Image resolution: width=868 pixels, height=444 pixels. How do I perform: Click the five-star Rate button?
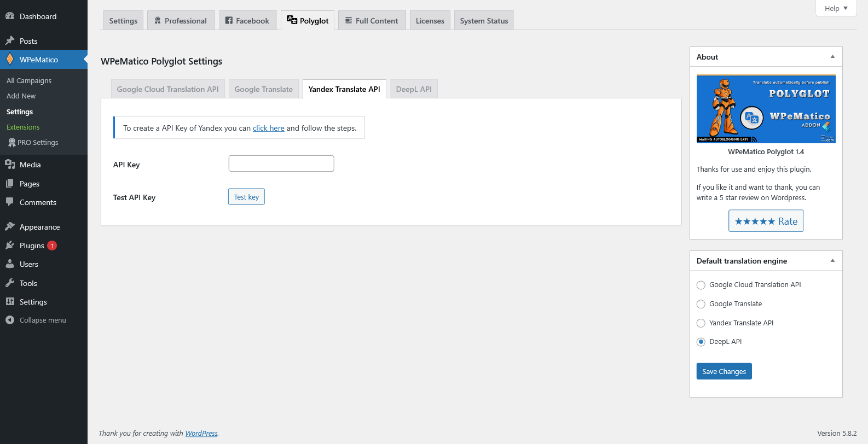(x=766, y=221)
